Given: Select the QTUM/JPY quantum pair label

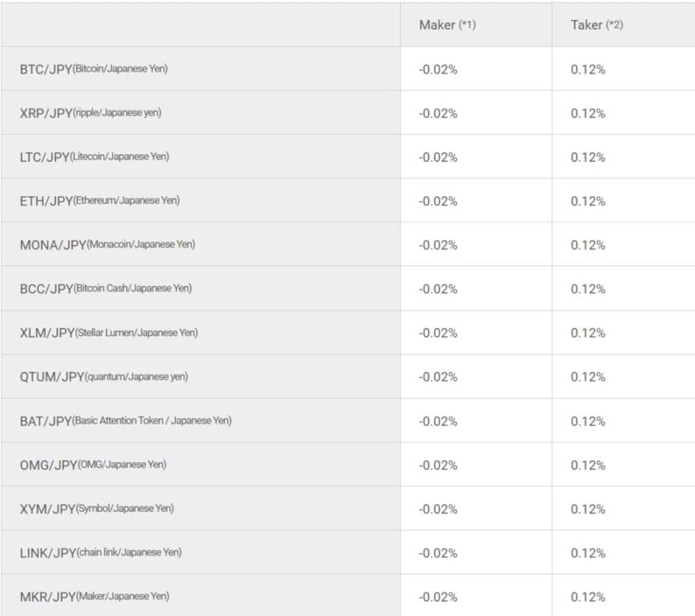Looking at the screenshot, I should click(x=104, y=377).
